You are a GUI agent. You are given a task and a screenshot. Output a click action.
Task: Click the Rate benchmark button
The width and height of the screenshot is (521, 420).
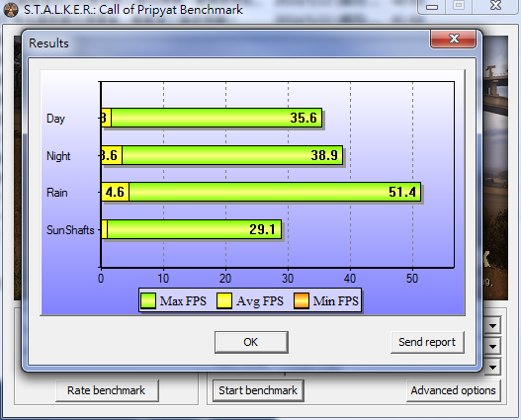tap(107, 390)
